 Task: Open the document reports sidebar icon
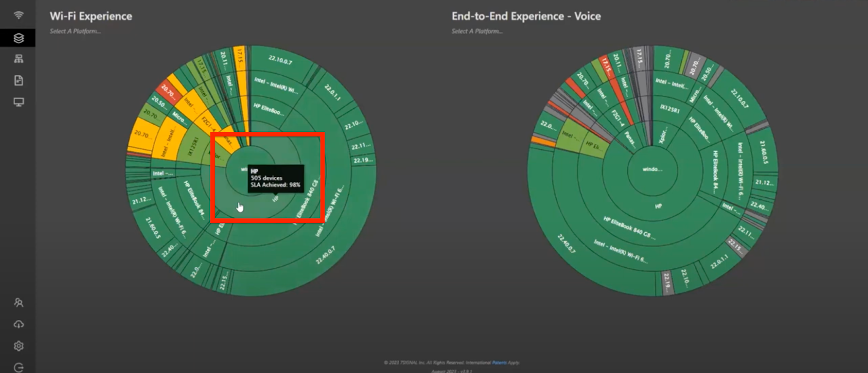[x=18, y=81]
